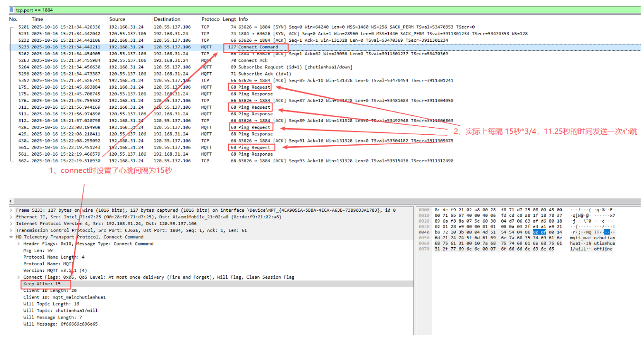
Task: Select Will Topic Length: 16 field
Action: [51, 304]
